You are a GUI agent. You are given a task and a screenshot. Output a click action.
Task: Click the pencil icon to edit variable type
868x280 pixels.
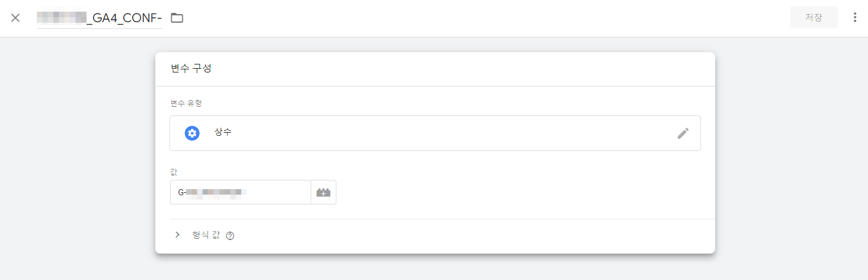[x=683, y=133]
